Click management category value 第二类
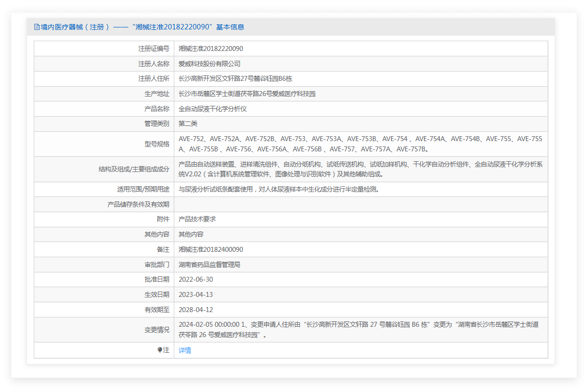 coord(188,124)
